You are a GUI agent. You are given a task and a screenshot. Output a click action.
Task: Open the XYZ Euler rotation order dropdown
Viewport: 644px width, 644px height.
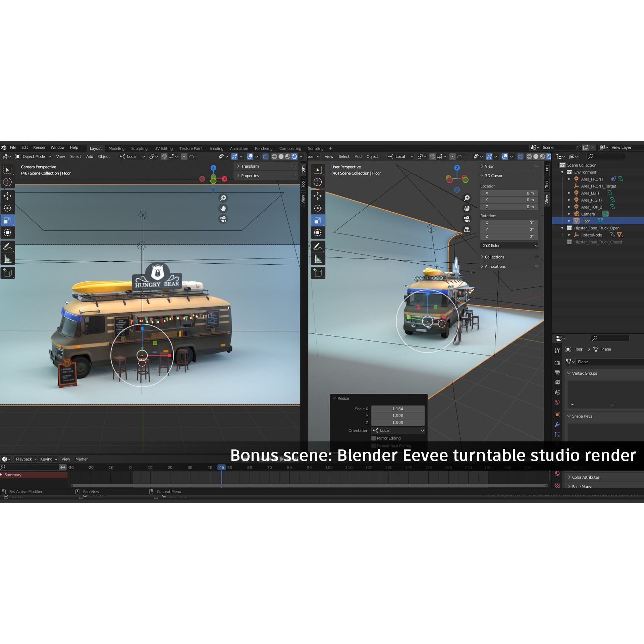(x=509, y=245)
